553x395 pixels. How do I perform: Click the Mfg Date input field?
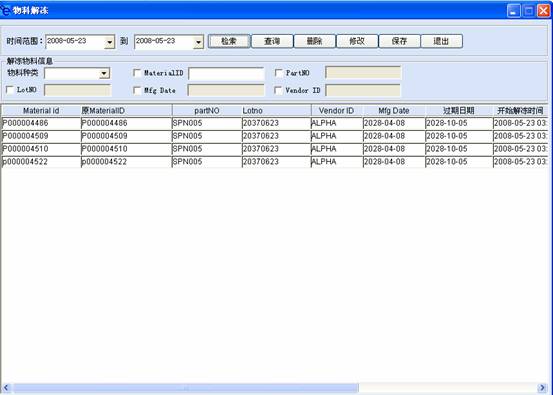(226, 90)
